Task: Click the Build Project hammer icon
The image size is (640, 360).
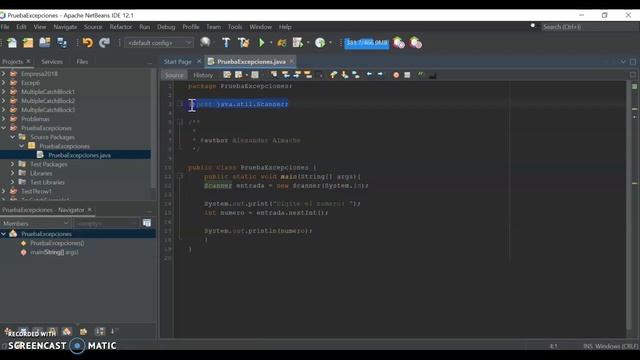Action: (x=226, y=42)
